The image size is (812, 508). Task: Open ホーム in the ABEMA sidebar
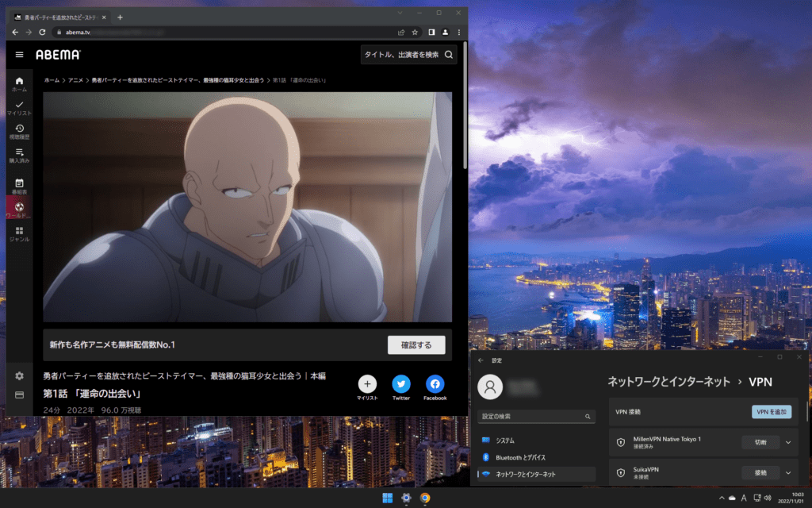click(19, 84)
